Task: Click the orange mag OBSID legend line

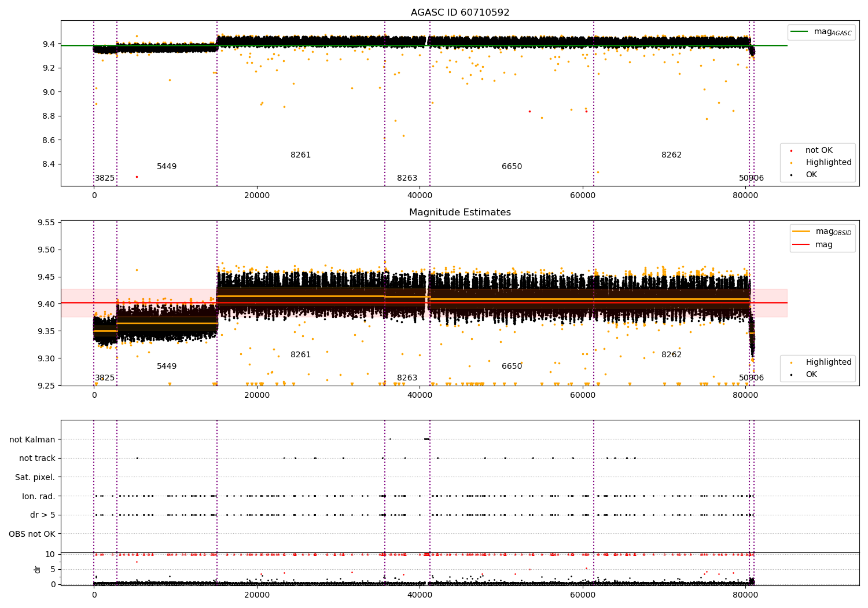Action: (x=801, y=232)
